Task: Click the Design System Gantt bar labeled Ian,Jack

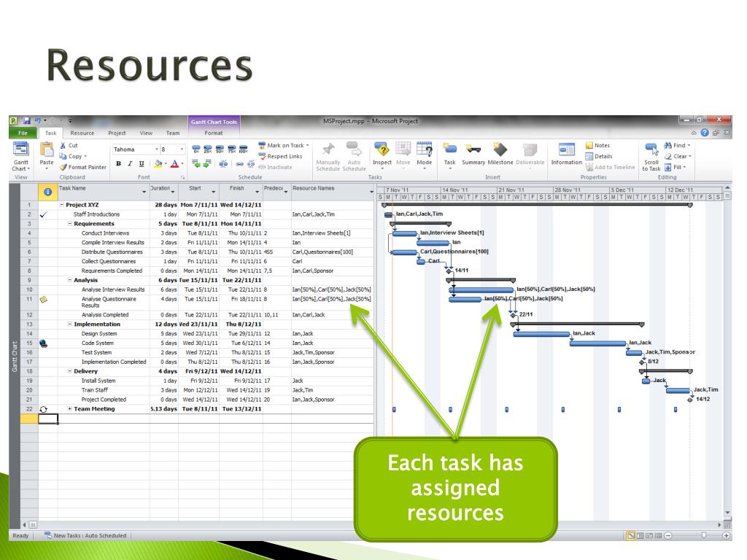Action: [x=541, y=334]
